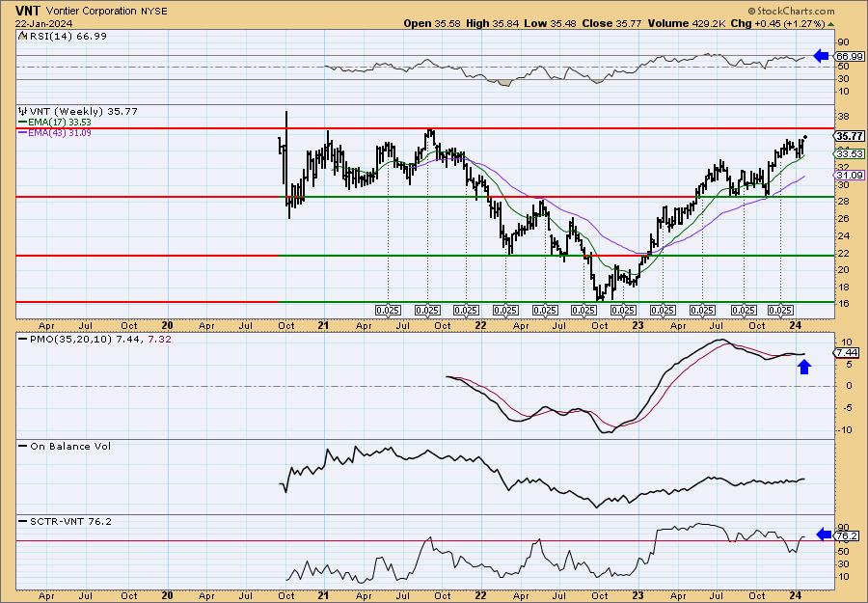Click the 31.09 EMA value tag on axis
Screen dimensions: 868x603
(x=850, y=175)
